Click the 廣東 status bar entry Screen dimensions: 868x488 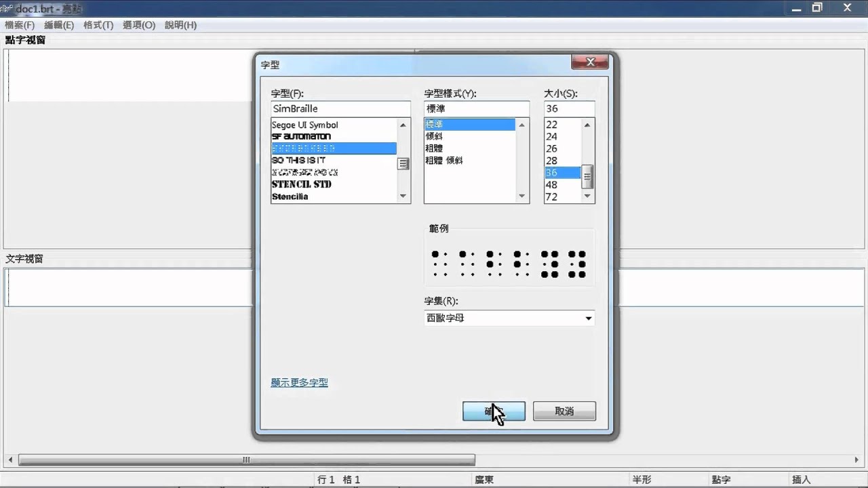tap(484, 480)
